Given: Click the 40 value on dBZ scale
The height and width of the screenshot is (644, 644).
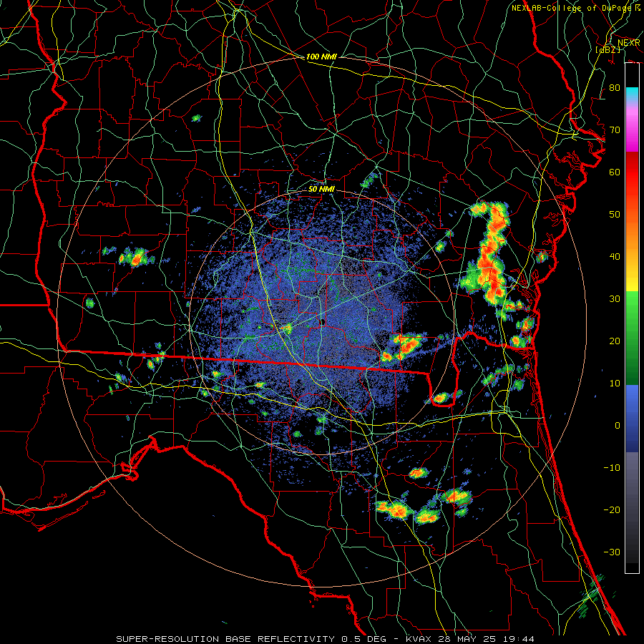Looking at the screenshot, I should 615,257.
